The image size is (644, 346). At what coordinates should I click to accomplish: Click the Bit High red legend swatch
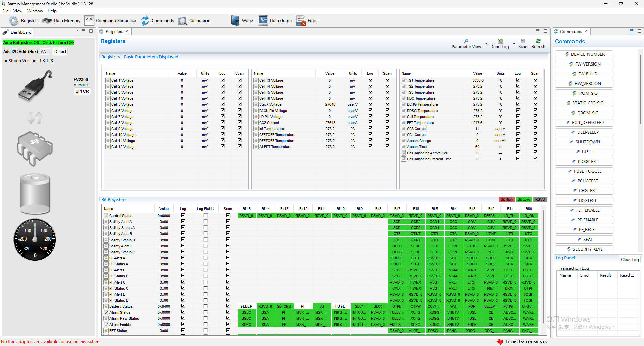pyautogui.click(x=506, y=199)
